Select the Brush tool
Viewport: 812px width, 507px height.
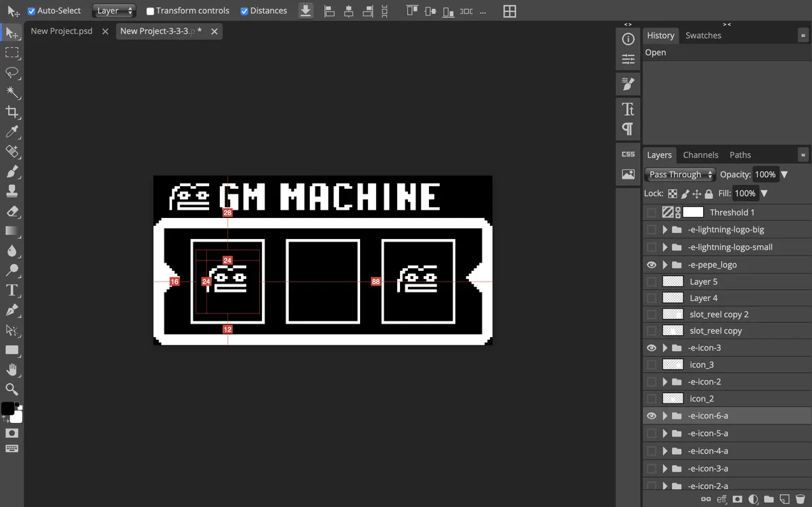click(12, 171)
